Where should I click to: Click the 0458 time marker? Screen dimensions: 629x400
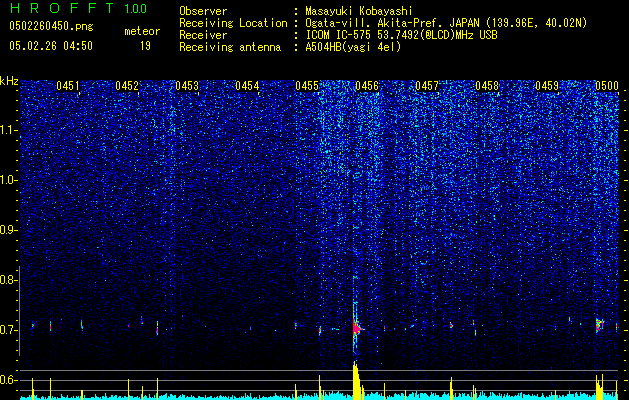(x=487, y=86)
